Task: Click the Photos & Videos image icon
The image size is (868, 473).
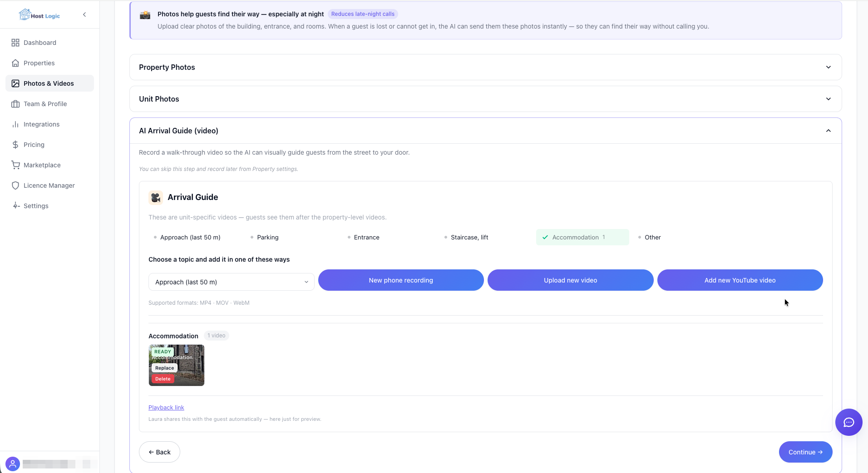Action: click(x=15, y=83)
